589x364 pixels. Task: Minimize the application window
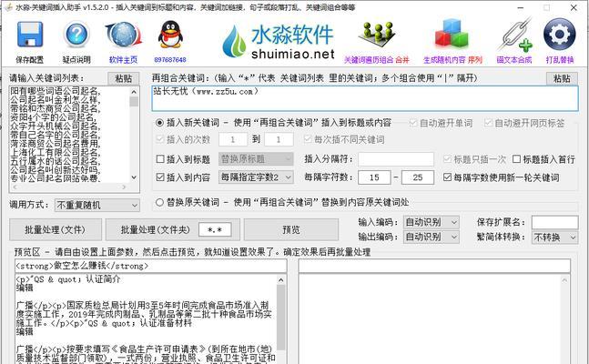coord(521,7)
